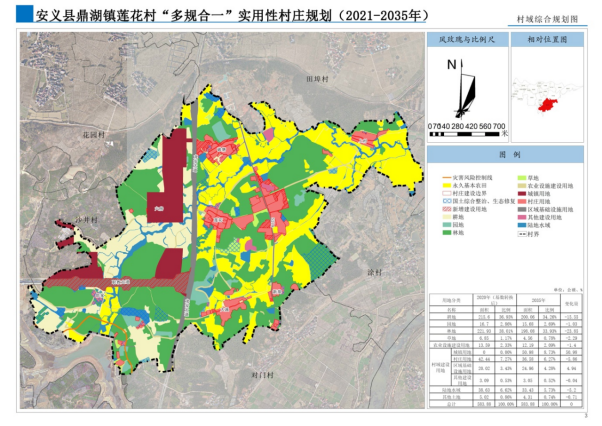Click the 风玫瑰与比例尺 panel header

click(467, 42)
